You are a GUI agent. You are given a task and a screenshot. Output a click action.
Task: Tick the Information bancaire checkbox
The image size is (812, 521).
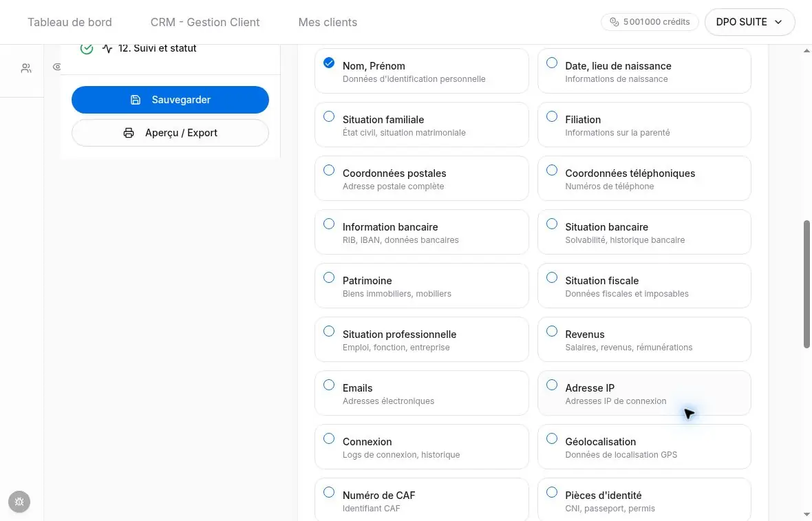[329, 224]
